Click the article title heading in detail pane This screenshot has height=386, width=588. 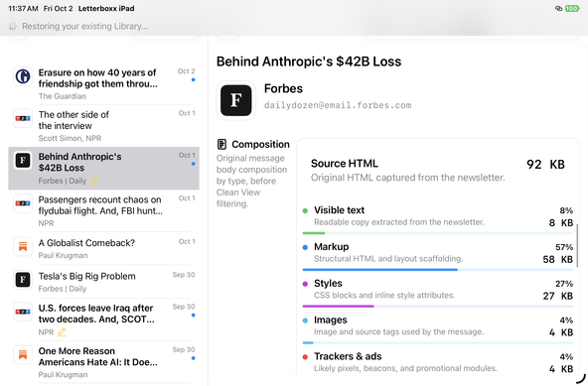point(309,62)
